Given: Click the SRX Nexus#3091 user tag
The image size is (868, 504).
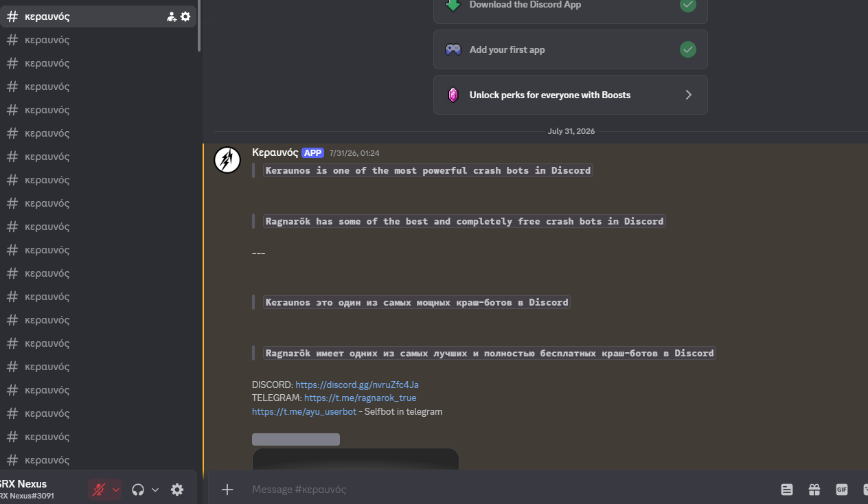Looking at the screenshot, I should [x=27, y=496].
